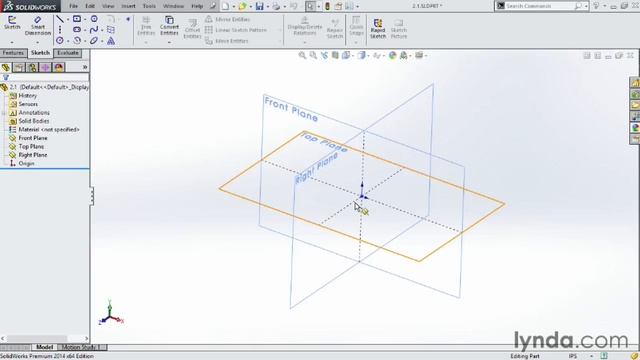Click Move Entities command
Viewport: 640px width, 360px height.
(x=227, y=41)
